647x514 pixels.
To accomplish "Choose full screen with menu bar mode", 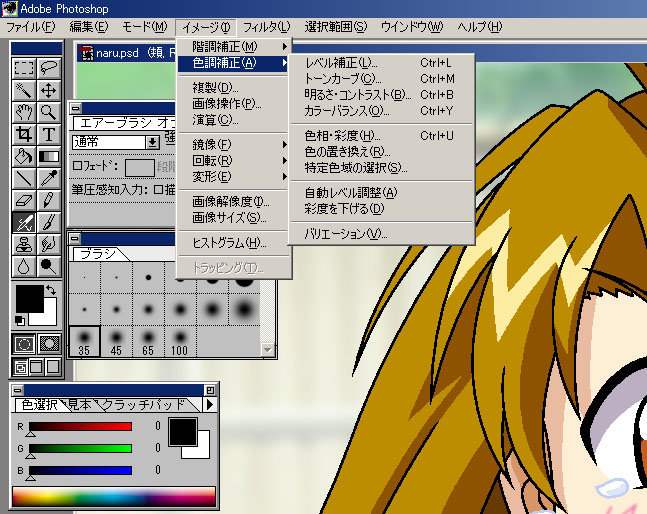I will coord(37,367).
